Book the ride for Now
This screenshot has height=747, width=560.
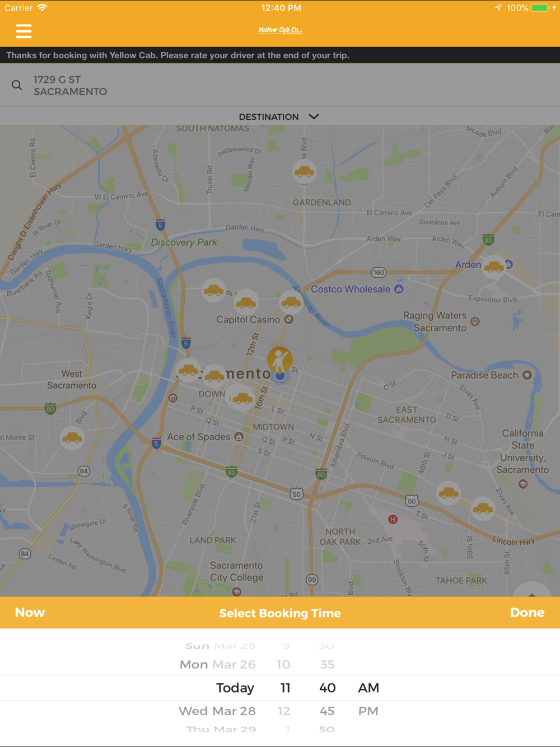[x=30, y=613]
